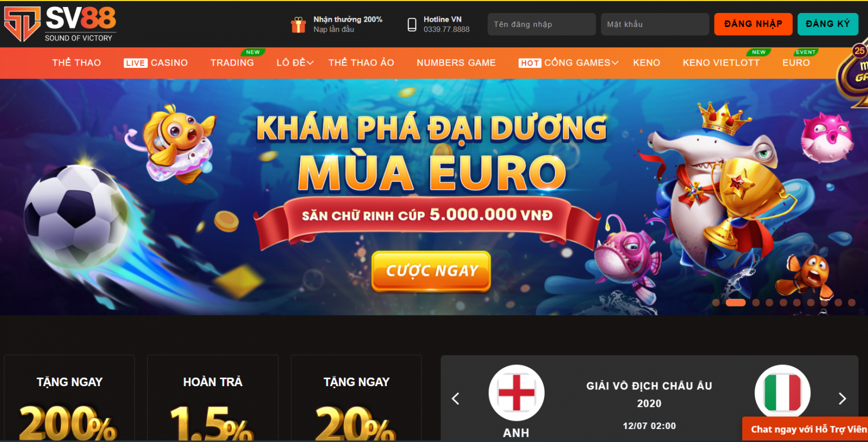The image size is (868, 442).
Task: Go to next match with right arrow
Action: click(842, 399)
